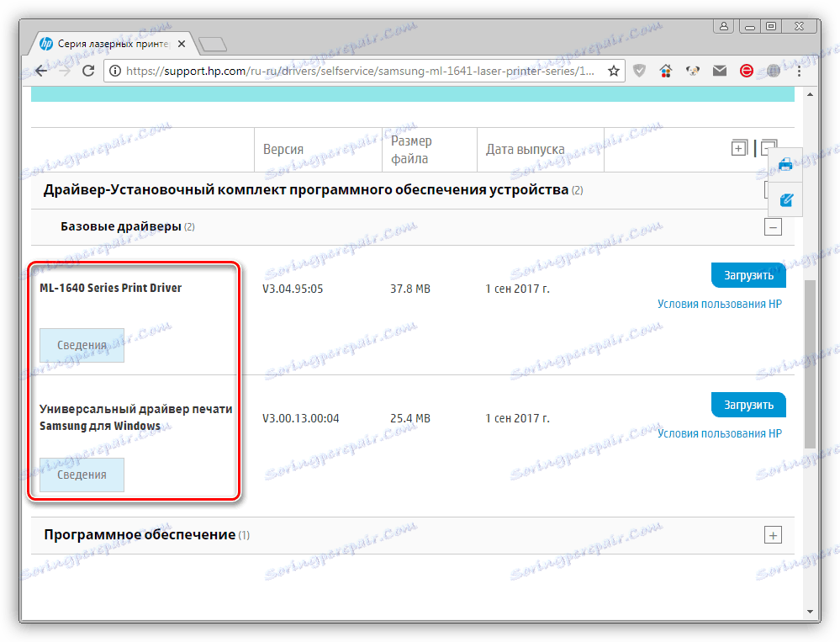Expand the Программное обеспечение section
Screen dimensions: 840x642
(772, 534)
